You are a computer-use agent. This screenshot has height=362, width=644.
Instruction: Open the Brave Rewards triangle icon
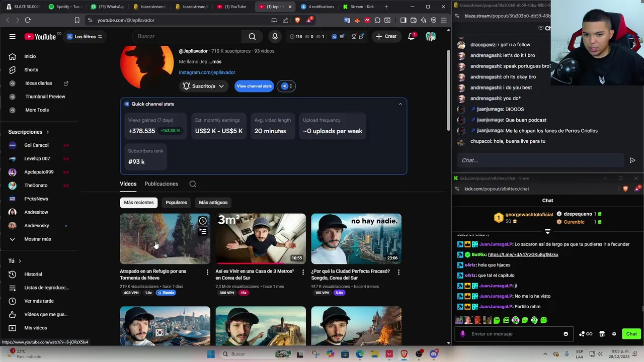[309, 20]
